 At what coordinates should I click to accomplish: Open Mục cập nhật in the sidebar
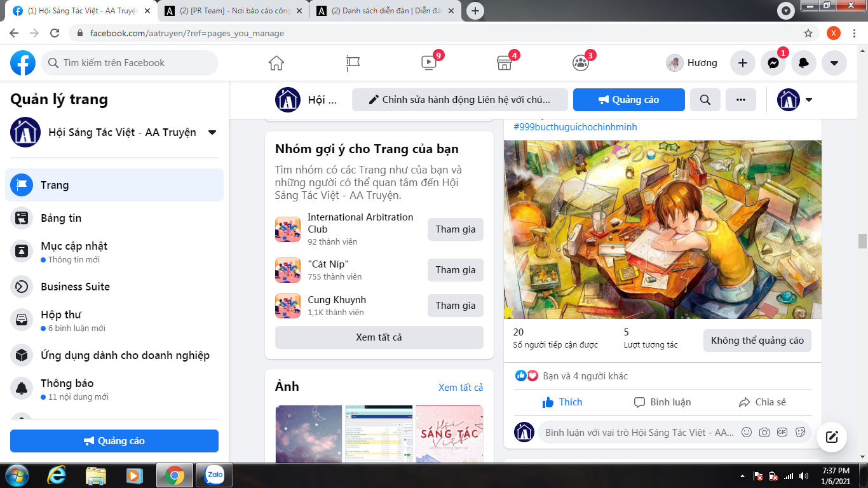click(x=114, y=252)
